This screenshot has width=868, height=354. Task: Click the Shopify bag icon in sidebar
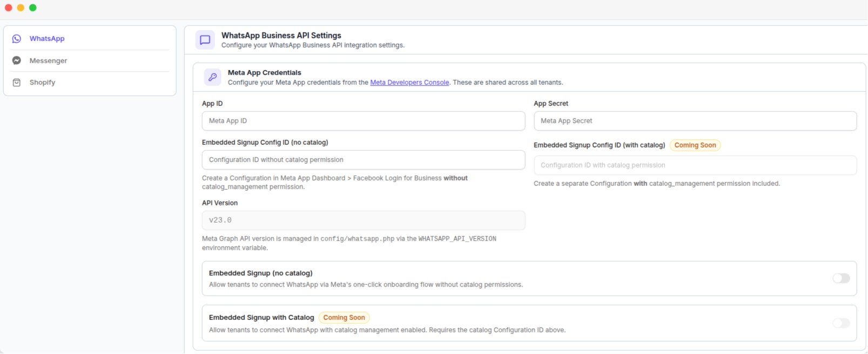coord(17,82)
